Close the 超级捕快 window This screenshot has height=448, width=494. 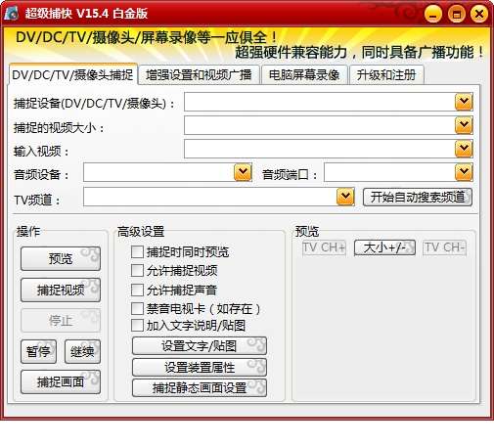click(479, 14)
